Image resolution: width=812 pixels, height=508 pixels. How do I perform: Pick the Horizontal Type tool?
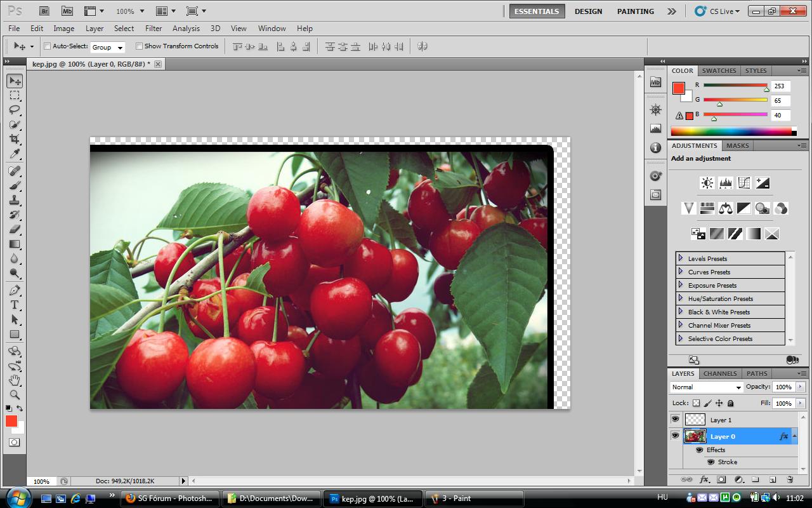(15, 305)
